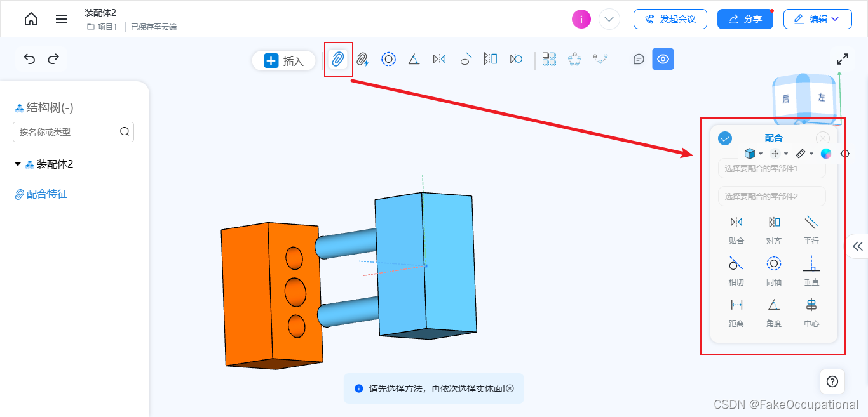Focus the 选择要配合的零部件2 field

coord(771,196)
